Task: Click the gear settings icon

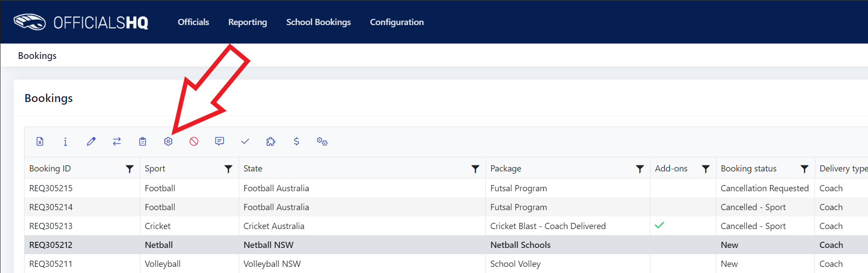Action: (168, 142)
